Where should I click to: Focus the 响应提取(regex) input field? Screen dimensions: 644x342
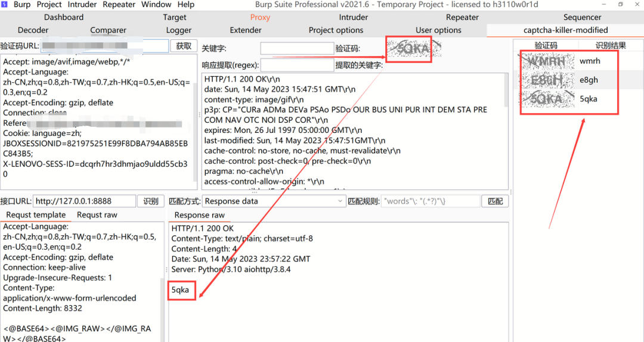[x=297, y=65]
